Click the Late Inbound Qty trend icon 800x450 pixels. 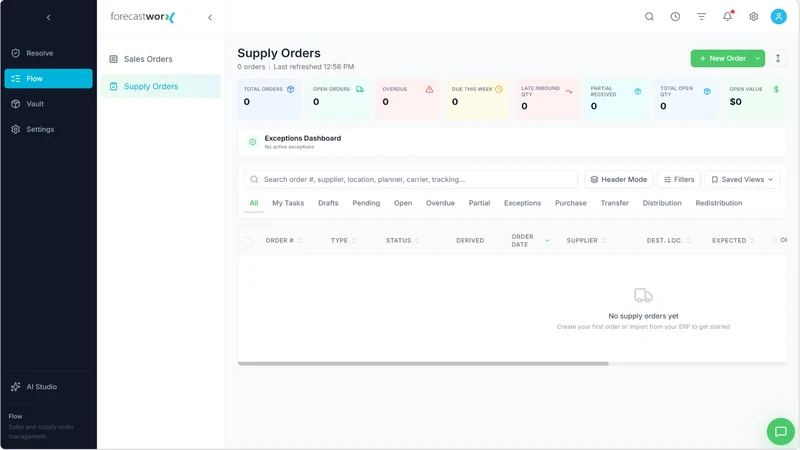click(568, 91)
